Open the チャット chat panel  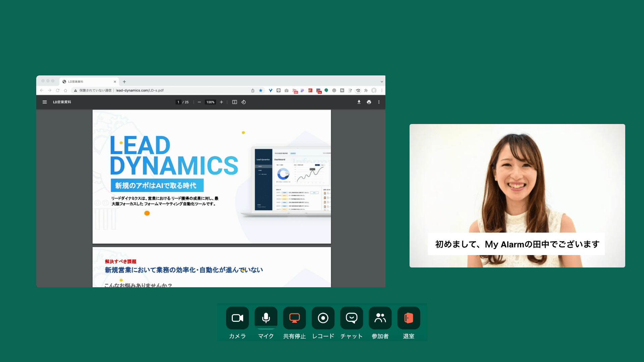pos(352,318)
